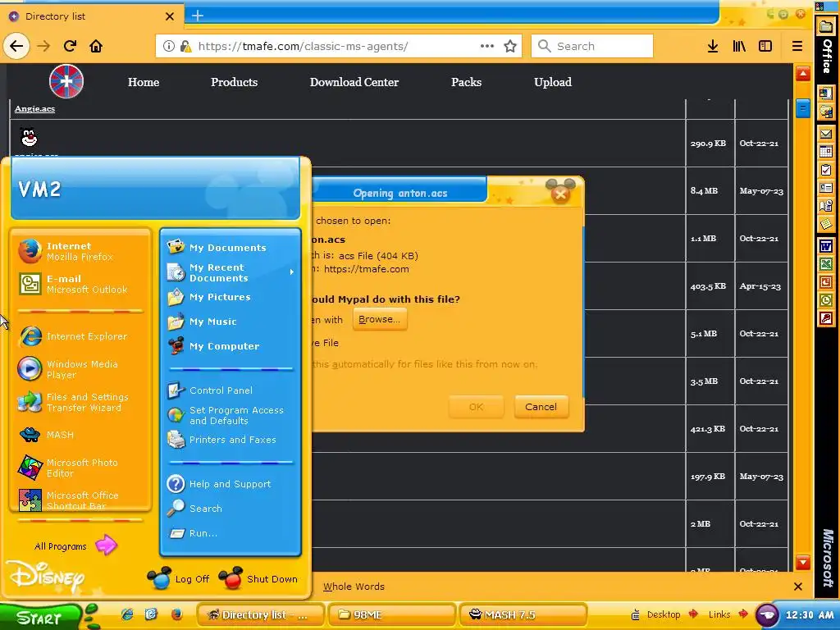The image size is (840, 630).
Task: Click New Office Document on Office bar
Action: coord(826,94)
